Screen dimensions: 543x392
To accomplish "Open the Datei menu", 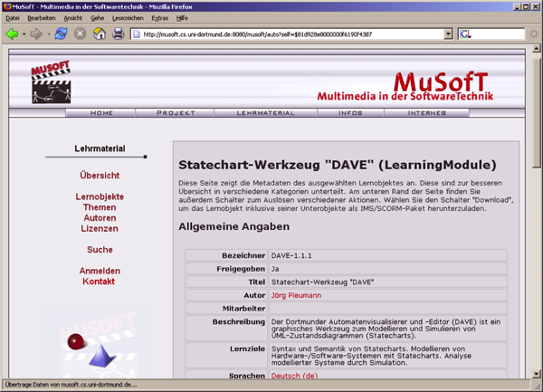I will pos(13,18).
